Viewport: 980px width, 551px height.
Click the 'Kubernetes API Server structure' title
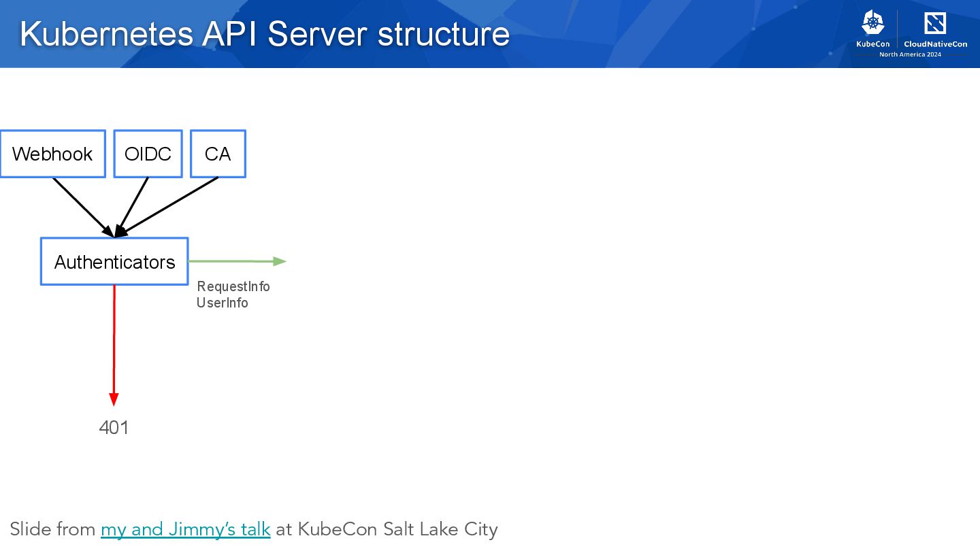(x=265, y=33)
